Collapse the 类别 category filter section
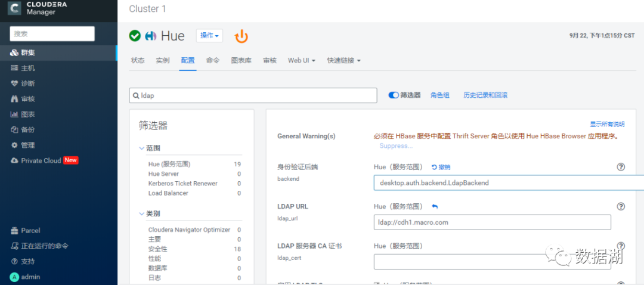The width and height of the screenshot is (644, 285). pos(150,213)
